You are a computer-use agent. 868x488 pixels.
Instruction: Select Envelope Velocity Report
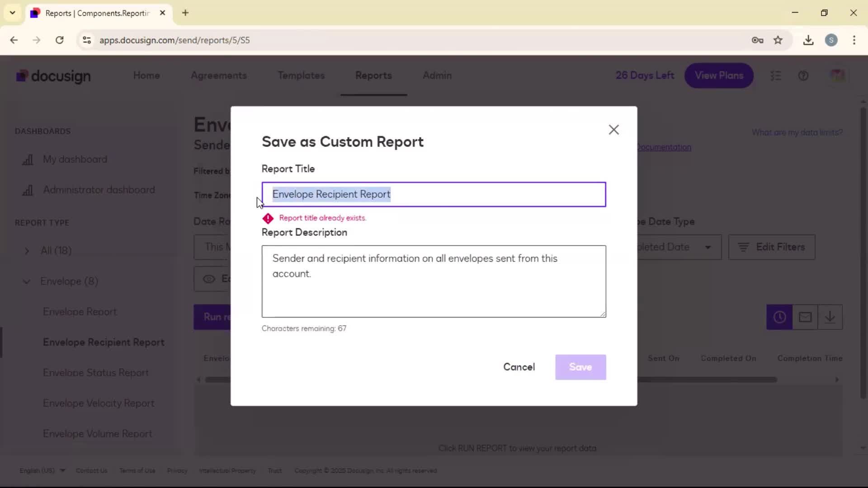point(99,403)
